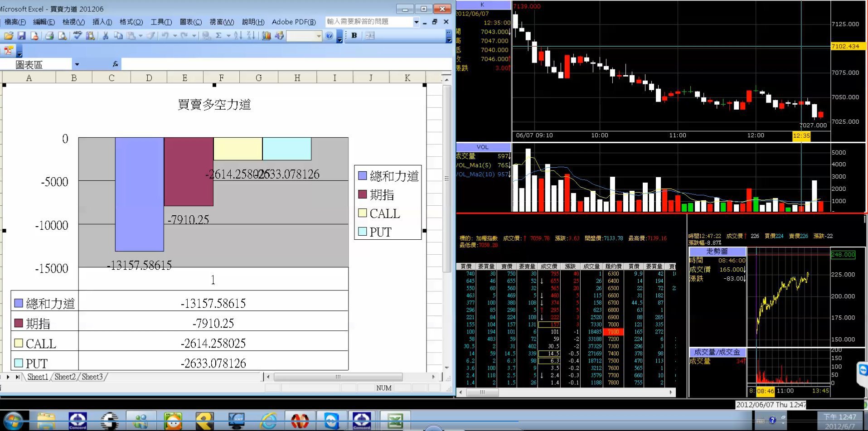
Task: Open the Name Box dropdown arrow
Action: point(77,64)
